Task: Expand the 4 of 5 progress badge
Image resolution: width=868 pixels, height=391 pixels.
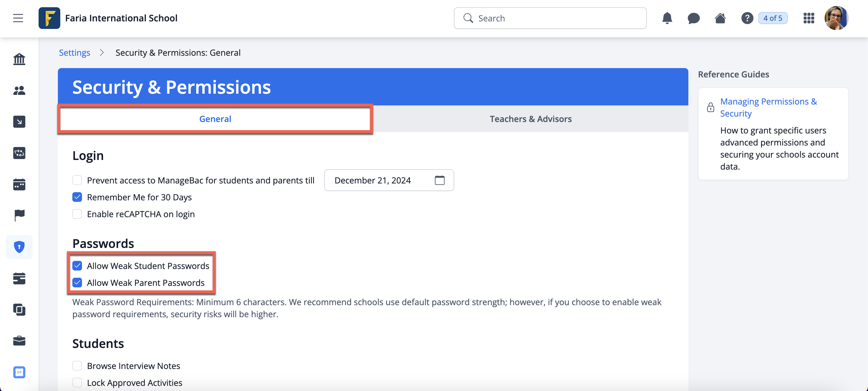Action: click(773, 18)
